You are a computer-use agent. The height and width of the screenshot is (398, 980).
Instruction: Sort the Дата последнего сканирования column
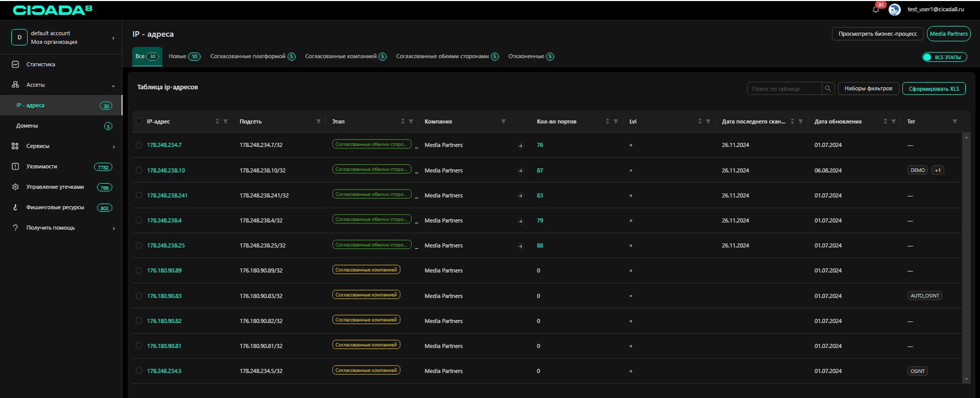pos(793,121)
